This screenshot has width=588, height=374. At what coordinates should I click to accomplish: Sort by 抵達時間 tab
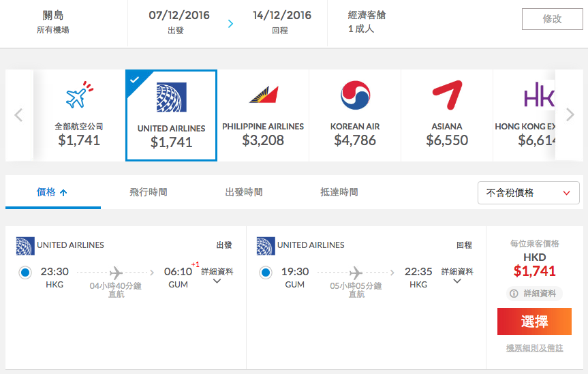[339, 192]
